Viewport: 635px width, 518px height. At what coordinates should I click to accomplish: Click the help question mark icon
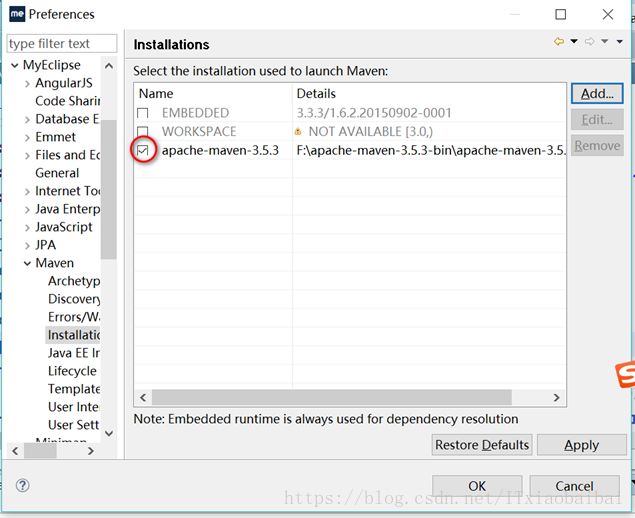click(x=22, y=485)
